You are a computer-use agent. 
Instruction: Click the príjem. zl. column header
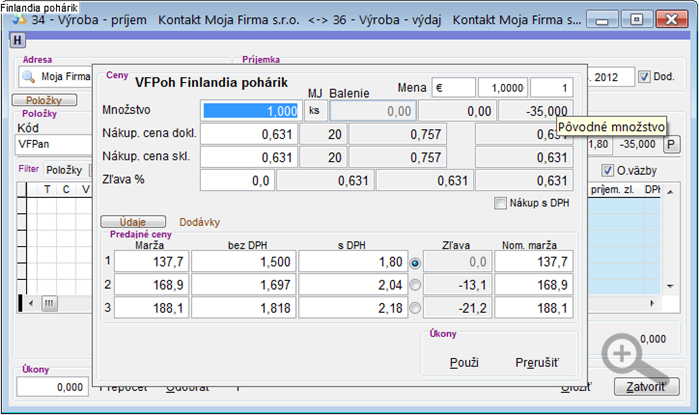click(x=612, y=189)
